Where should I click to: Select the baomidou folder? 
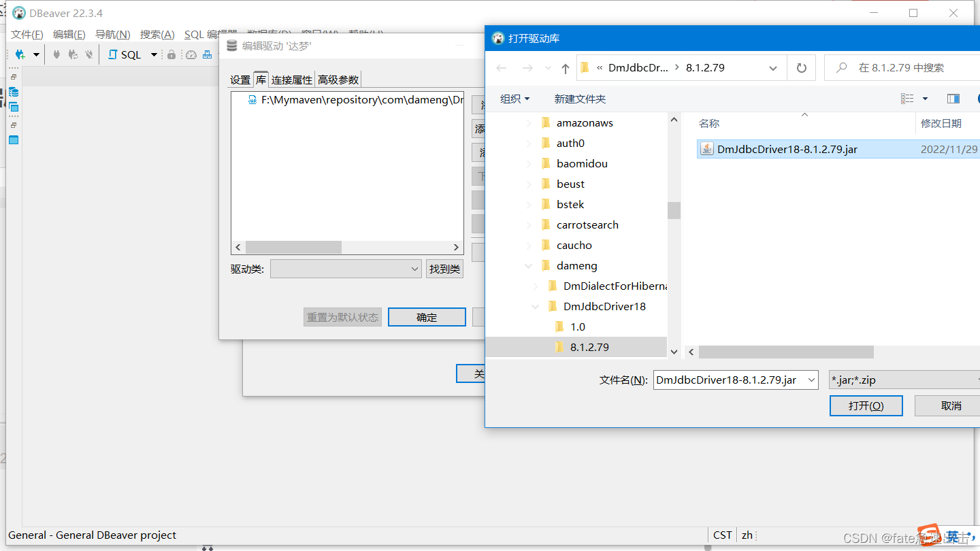pos(582,163)
